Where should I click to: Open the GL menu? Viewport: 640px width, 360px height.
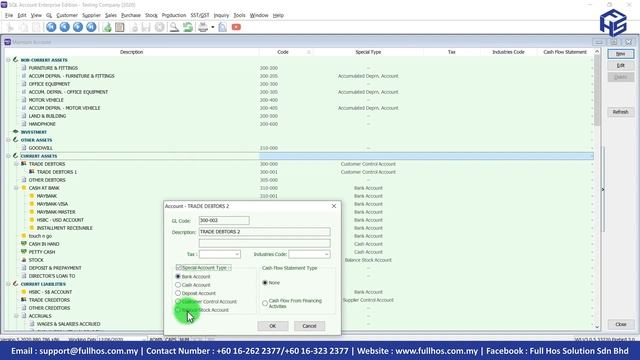point(49,15)
